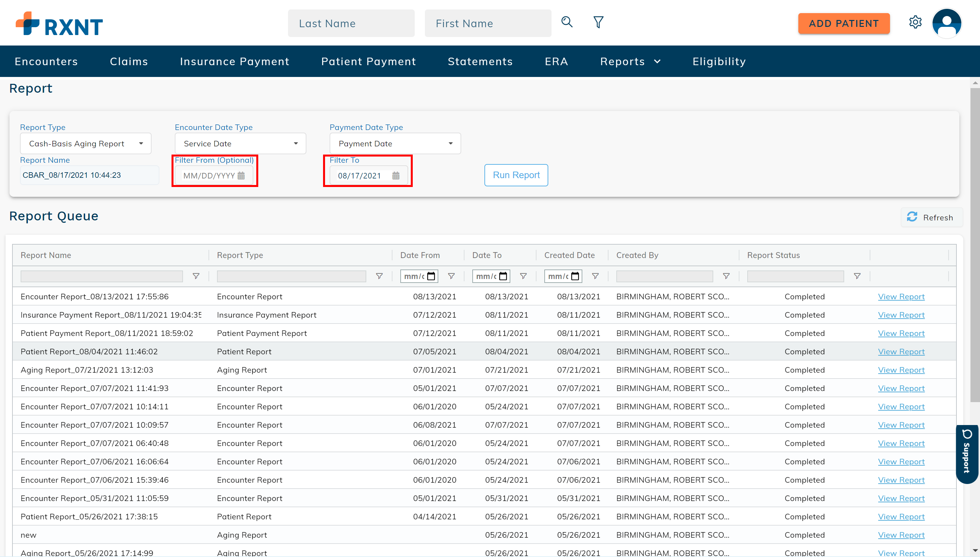Screen dimensions: 980x557
Task: Open Date From column calendar picker
Action: click(431, 276)
